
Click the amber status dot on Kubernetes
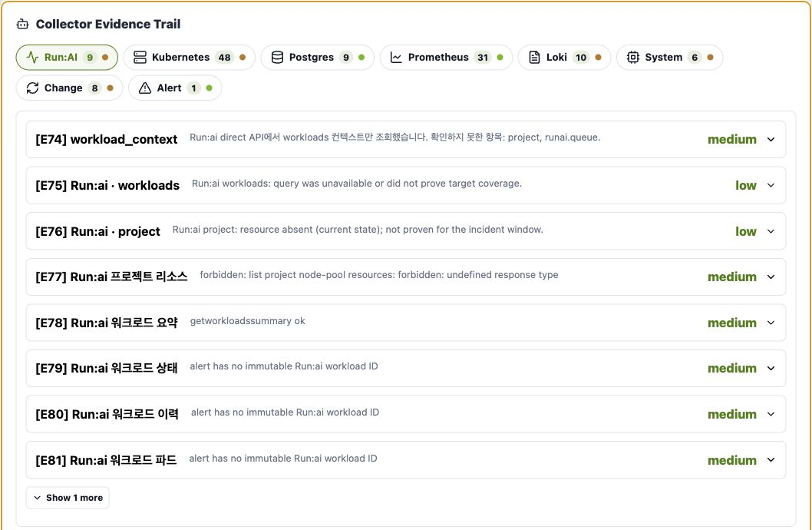pos(243,57)
